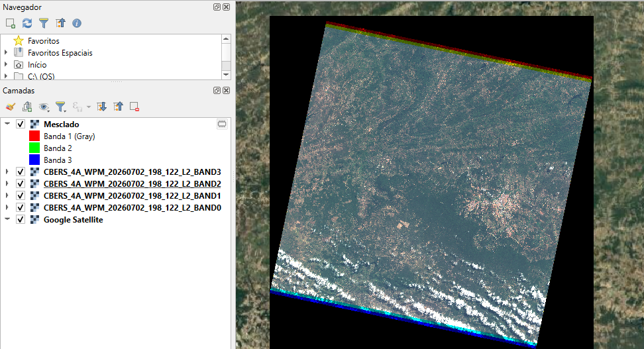
Task: Open Navegador properties info icon
Action: click(77, 23)
